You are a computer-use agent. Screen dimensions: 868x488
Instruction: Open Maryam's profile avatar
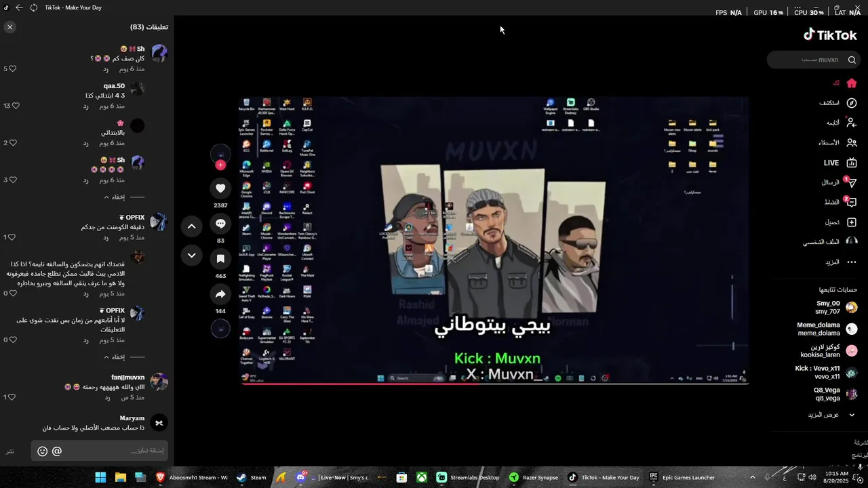click(x=159, y=422)
